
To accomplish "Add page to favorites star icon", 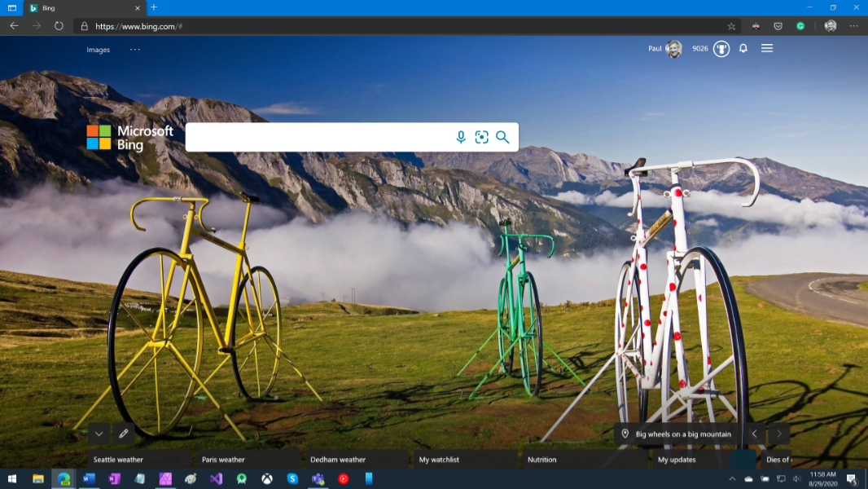I will pyautogui.click(x=731, y=26).
